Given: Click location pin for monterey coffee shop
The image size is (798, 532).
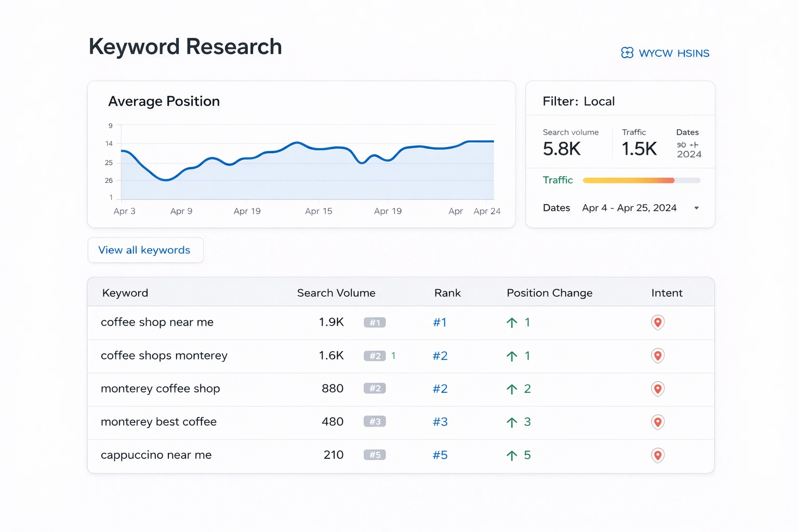Looking at the screenshot, I should tap(658, 389).
